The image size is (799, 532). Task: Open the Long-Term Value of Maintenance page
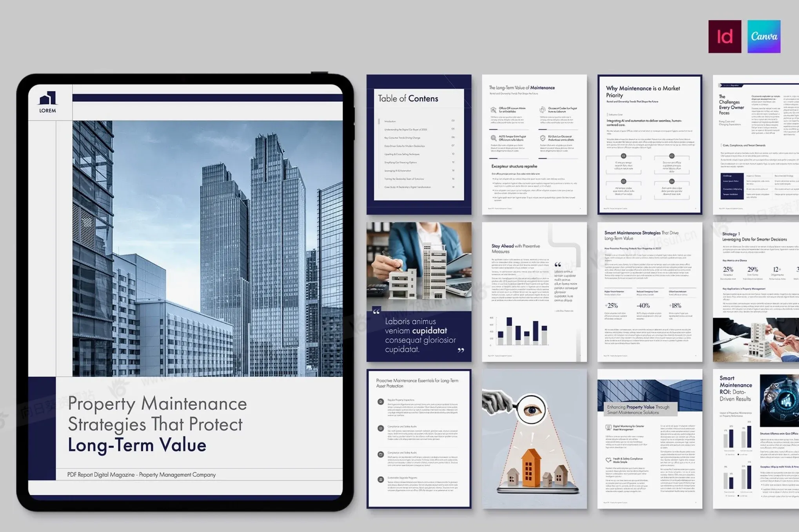pyautogui.click(x=534, y=144)
